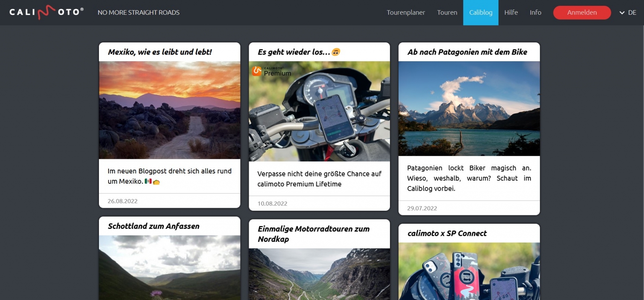Click the Mexico sunset road thumbnail
Screen dimensions: 644x300
point(169,110)
